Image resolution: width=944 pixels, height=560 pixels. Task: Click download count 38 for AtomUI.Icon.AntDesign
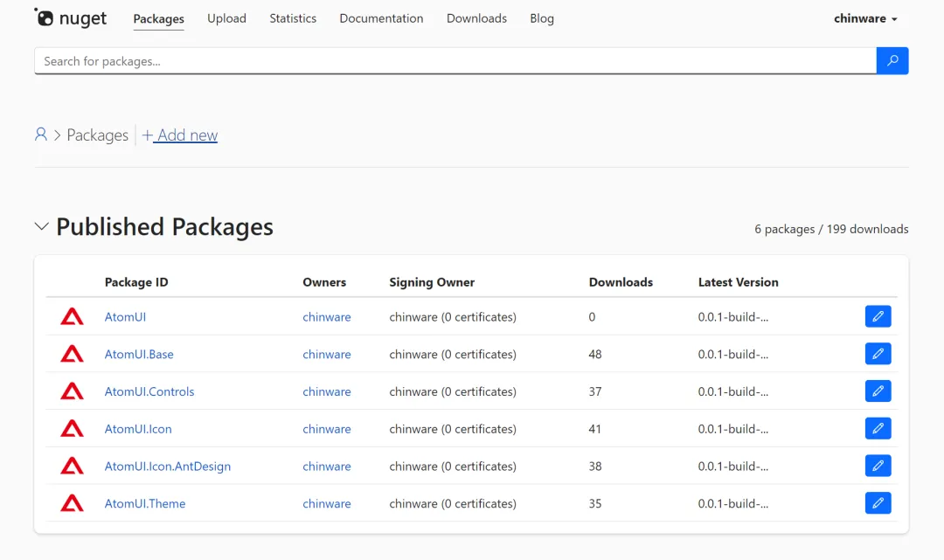(595, 467)
